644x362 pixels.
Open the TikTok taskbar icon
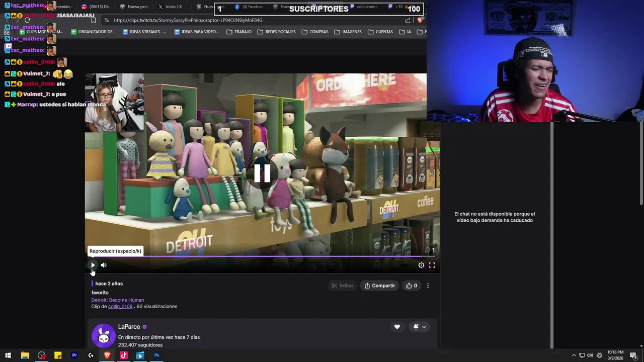pyautogui.click(x=124, y=355)
